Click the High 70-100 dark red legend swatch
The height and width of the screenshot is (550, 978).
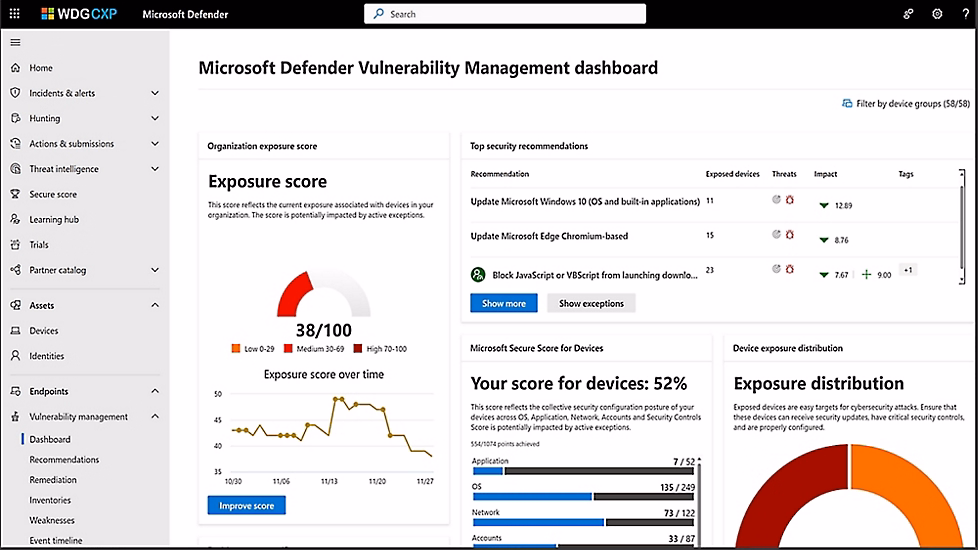358,349
